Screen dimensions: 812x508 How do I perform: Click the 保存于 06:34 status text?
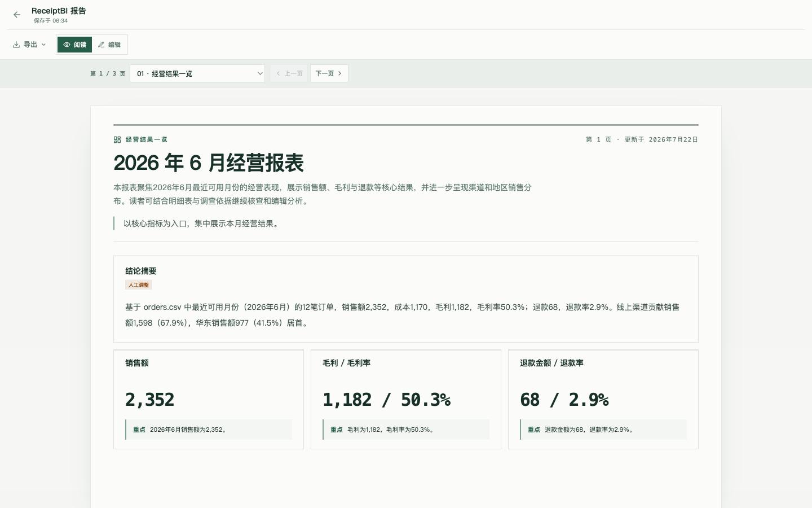pyautogui.click(x=51, y=21)
